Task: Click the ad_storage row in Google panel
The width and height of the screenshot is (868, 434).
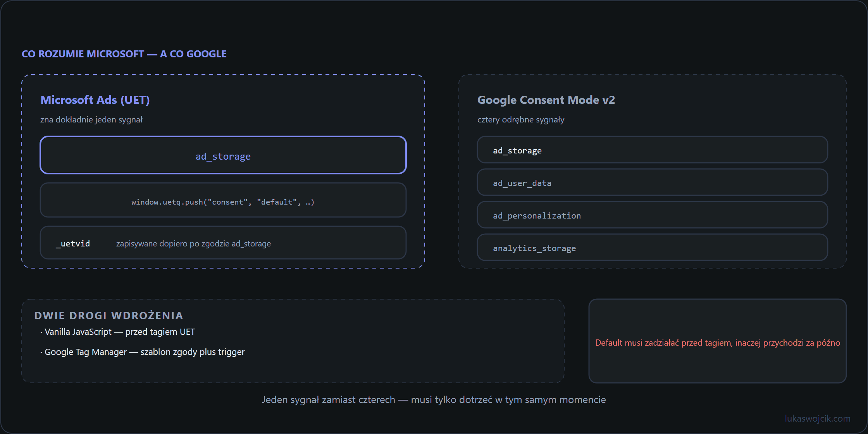Action: tap(653, 150)
